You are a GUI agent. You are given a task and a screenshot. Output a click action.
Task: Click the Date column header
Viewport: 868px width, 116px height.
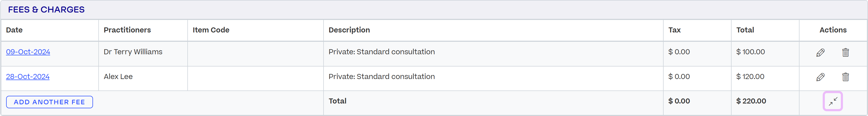[x=14, y=30]
